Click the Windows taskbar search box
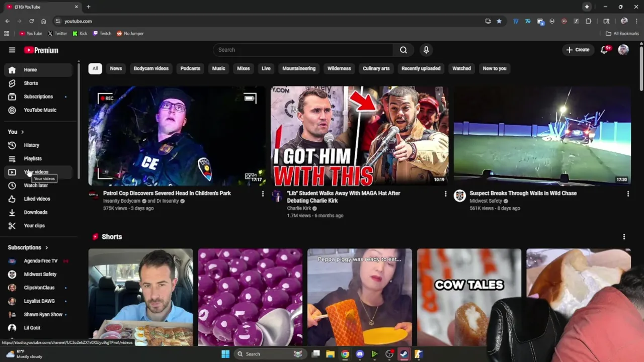Viewport: 644px width, 362px height. coord(271,354)
